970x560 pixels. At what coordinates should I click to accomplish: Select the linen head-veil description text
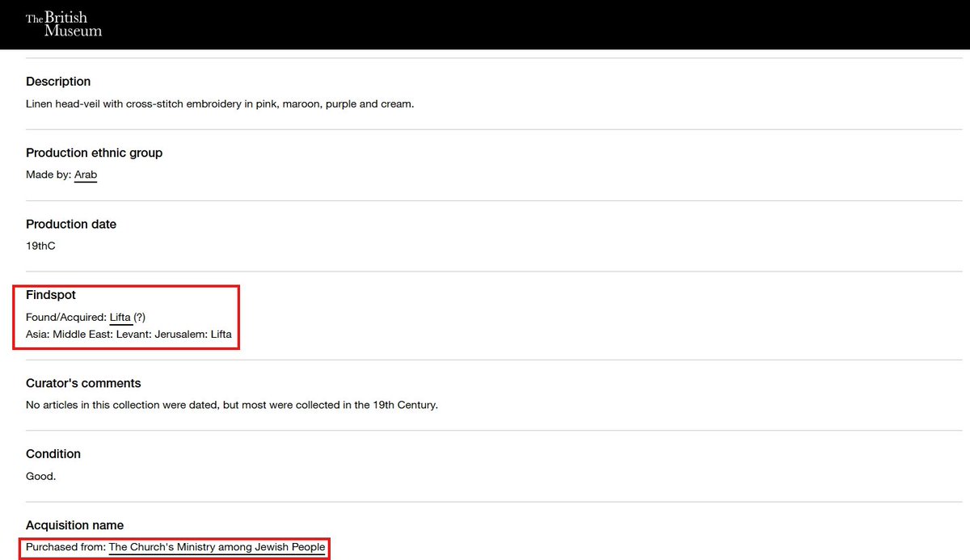click(220, 103)
